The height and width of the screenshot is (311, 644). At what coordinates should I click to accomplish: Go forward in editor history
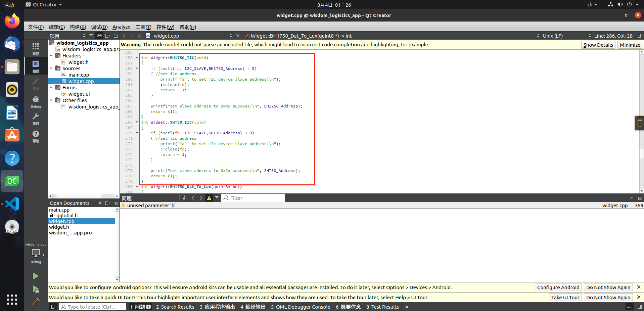point(132,36)
